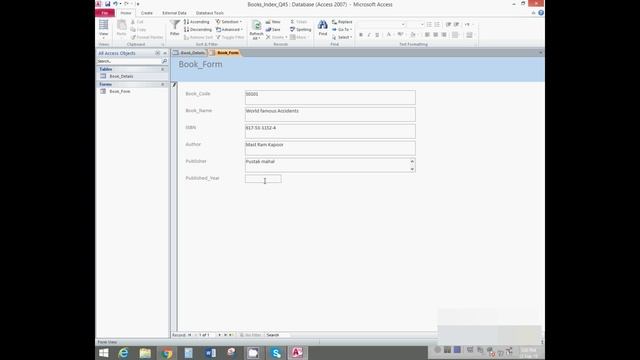Go to first record navigation arrow

[190, 335]
